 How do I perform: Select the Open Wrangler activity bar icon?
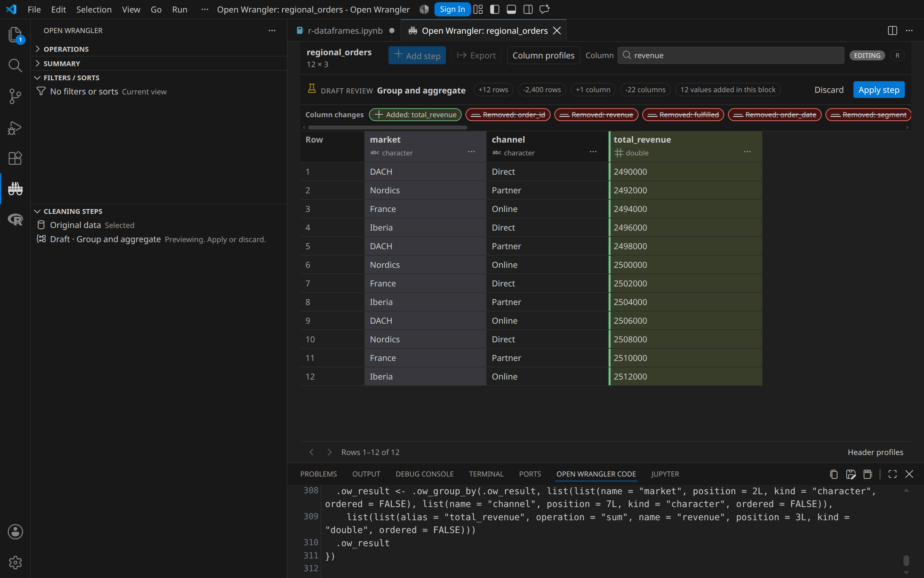15,189
